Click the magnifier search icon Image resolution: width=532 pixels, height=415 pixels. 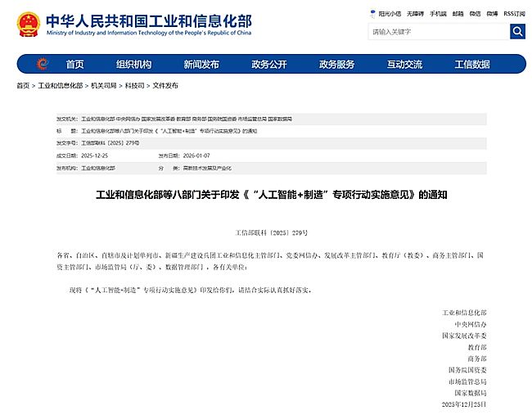(x=517, y=32)
